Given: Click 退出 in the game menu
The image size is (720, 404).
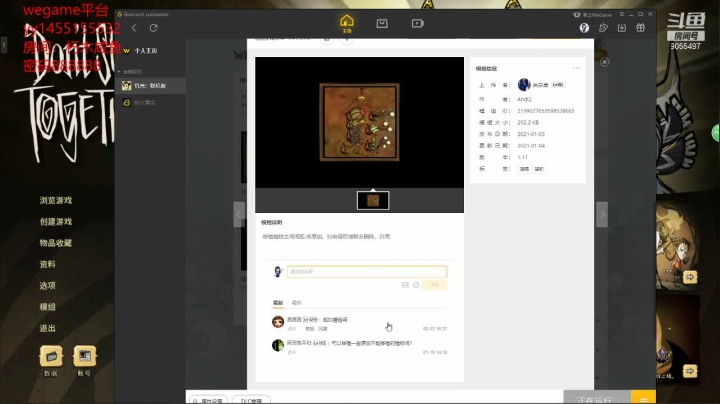Looking at the screenshot, I should 47,328.
